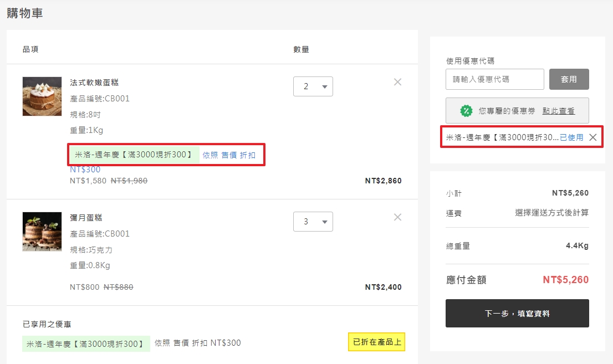Click the X to cancel the applied coupon
The height and width of the screenshot is (364, 613).
(594, 136)
